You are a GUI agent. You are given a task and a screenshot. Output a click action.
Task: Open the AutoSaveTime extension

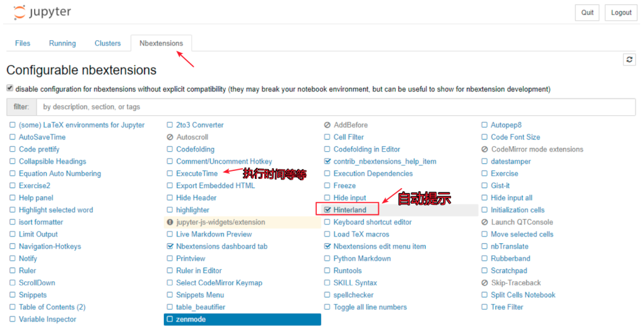[42, 137]
